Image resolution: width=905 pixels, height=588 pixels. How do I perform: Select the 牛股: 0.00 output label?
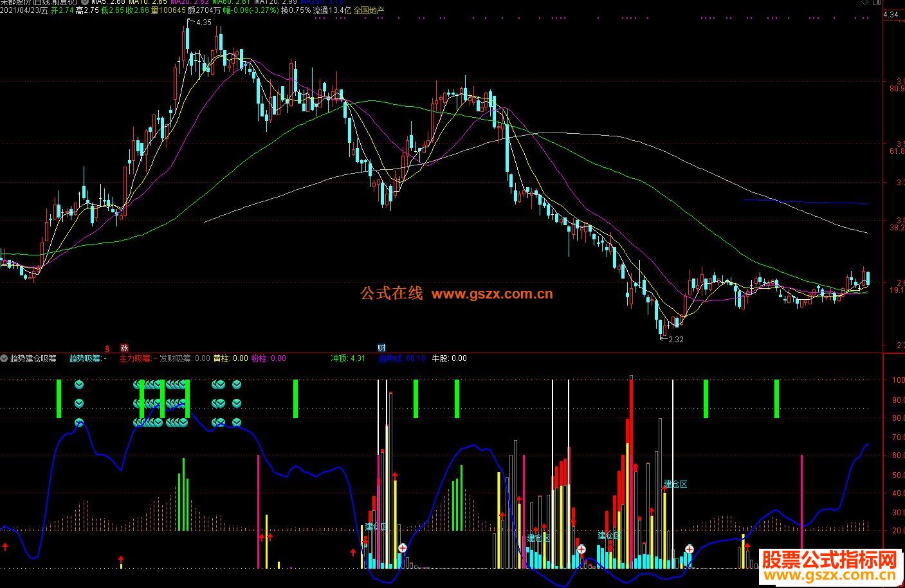[x=449, y=358]
